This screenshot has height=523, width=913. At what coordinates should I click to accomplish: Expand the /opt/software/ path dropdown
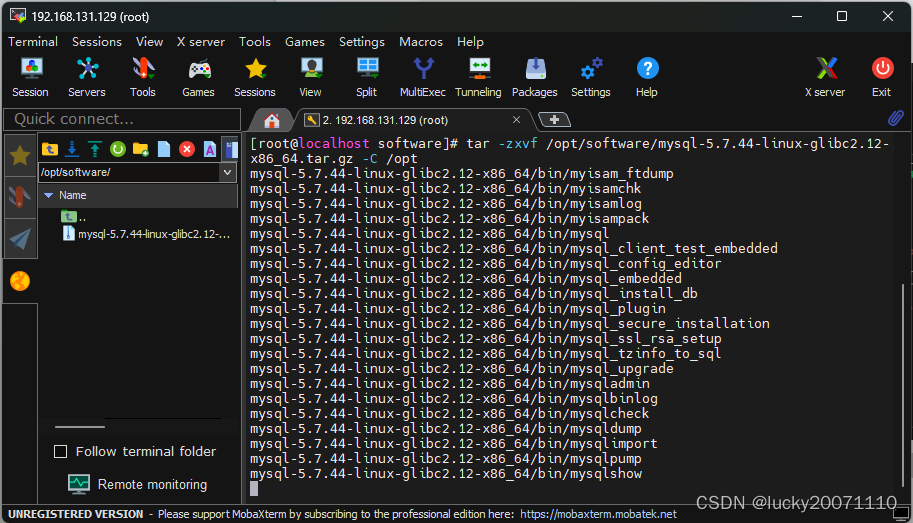click(x=228, y=172)
